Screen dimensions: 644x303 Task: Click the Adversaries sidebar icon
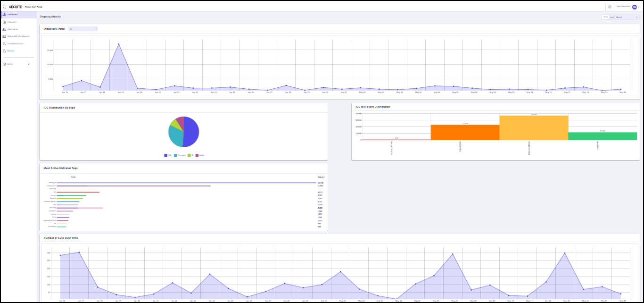pos(4,29)
